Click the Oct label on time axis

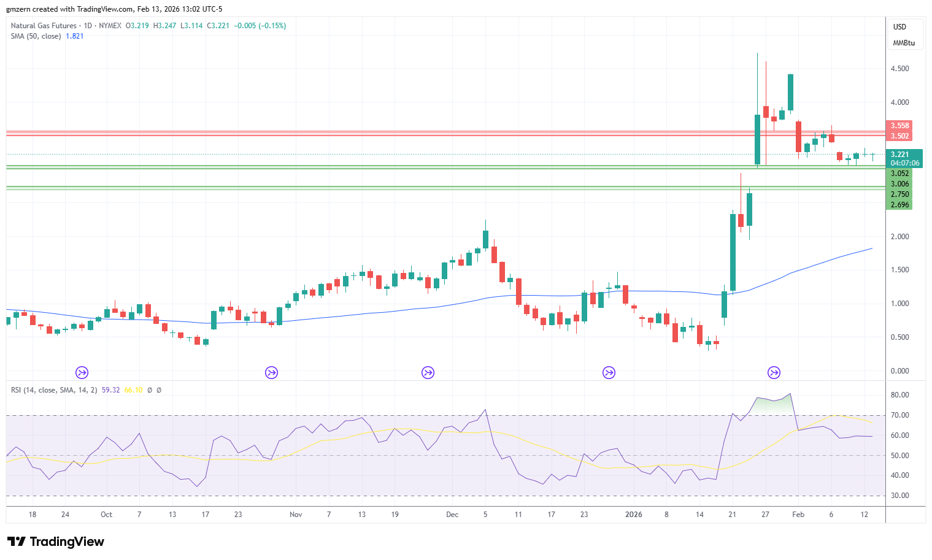106,515
